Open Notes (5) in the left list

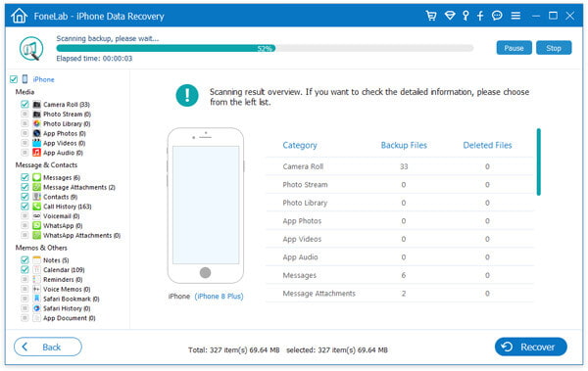[x=56, y=260]
